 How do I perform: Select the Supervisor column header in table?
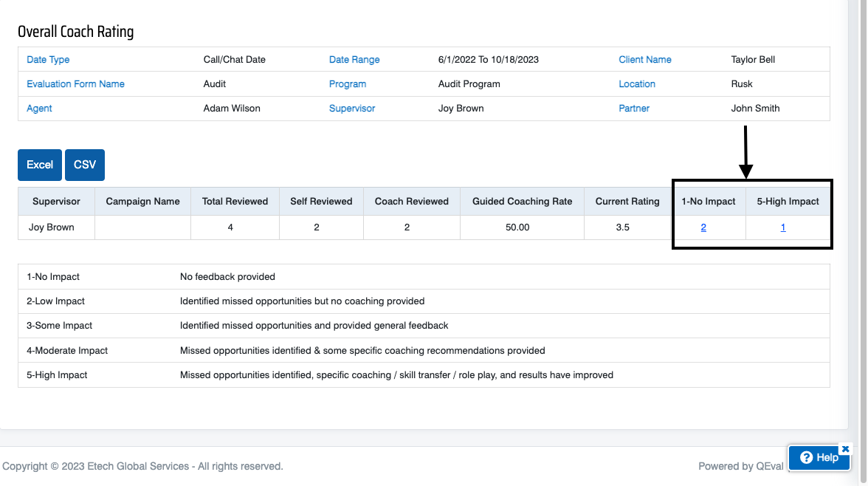[x=56, y=201]
